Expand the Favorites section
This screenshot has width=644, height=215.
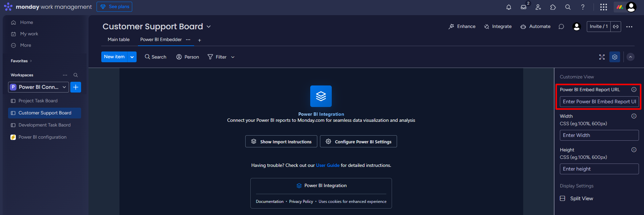click(x=21, y=61)
